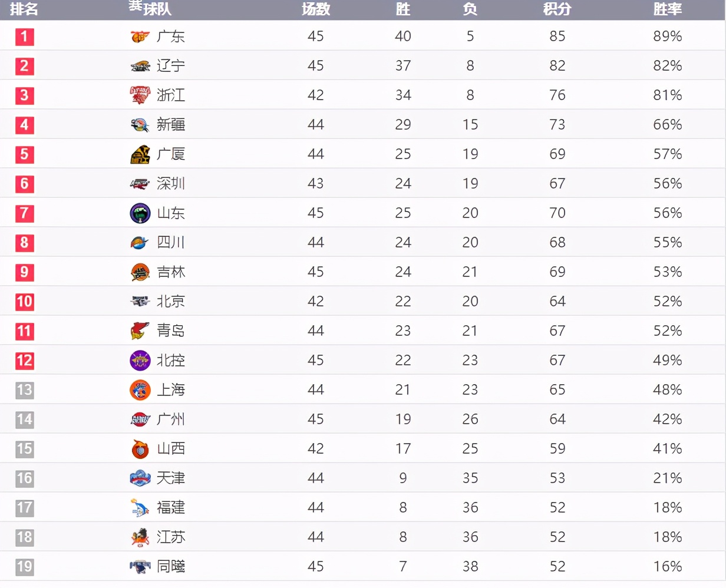Open the 北京 team name link
The width and height of the screenshot is (726, 588).
click(x=171, y=301)
